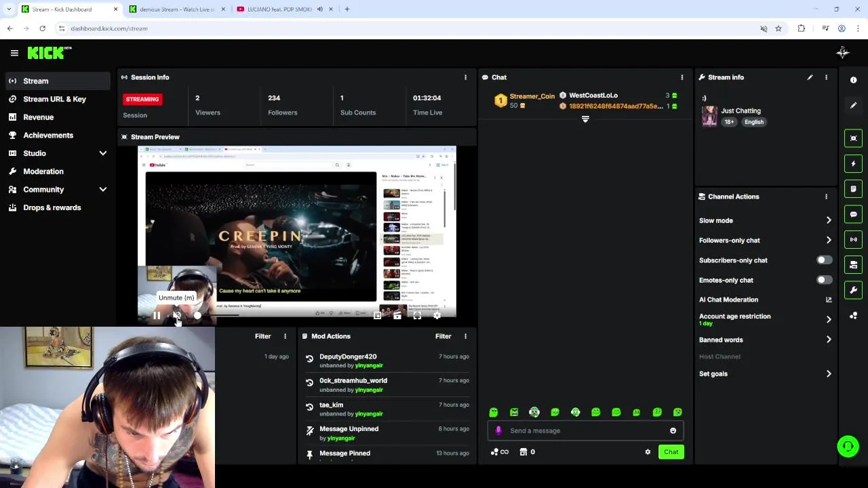
Task: Toggle Subscribers-only chat switch
Action: (824, 260)
